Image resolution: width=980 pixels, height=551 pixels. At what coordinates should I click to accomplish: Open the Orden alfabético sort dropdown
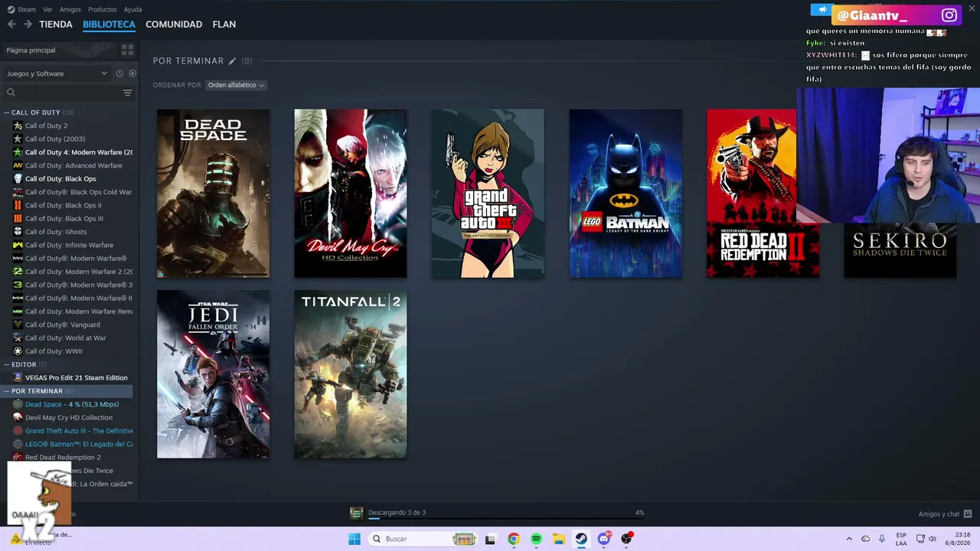[236, 85]
